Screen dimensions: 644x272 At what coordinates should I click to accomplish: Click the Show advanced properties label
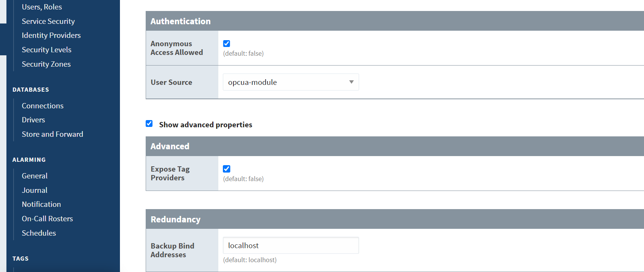tap(205, 125)
